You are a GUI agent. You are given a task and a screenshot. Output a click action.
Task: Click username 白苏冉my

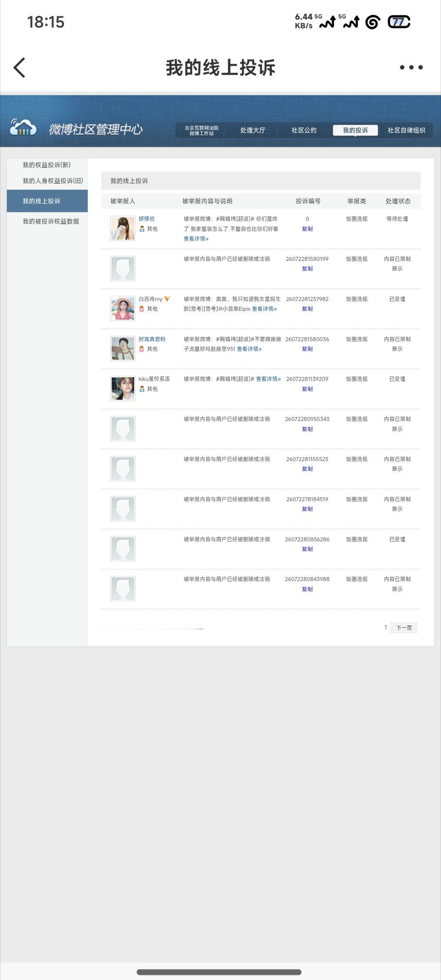(x=150, y=299)
